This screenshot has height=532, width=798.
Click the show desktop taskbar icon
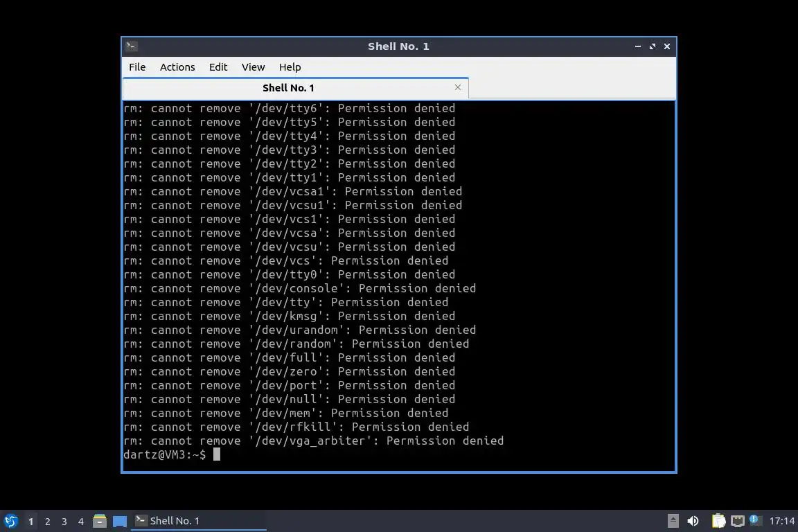click(120, 521)
